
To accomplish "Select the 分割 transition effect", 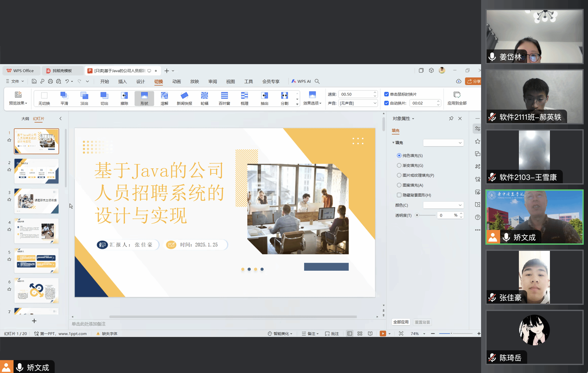I will [x=284, y=99].
